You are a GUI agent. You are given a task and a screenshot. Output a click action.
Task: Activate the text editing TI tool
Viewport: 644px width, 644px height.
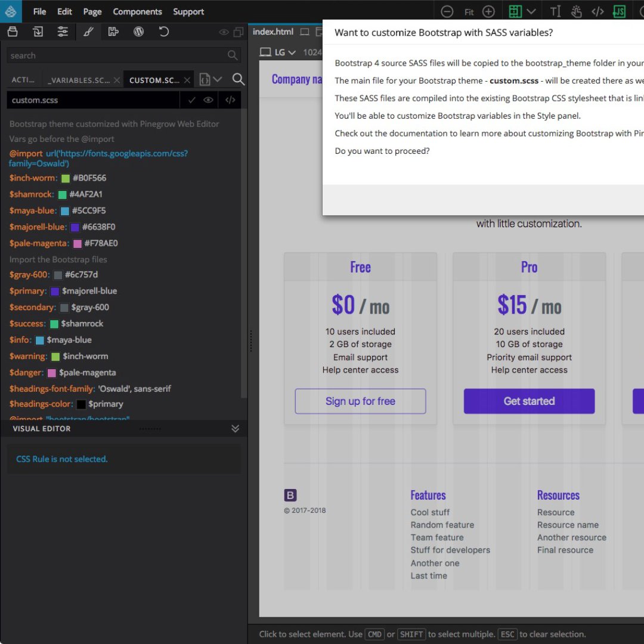(x=555, y=11)
